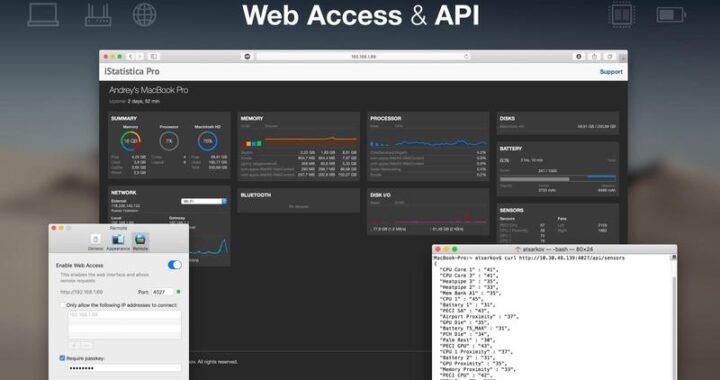This screenshot has width=720, height=380.
Task: Select the BLUETOOTH panel heading
Action: point(256,195)
